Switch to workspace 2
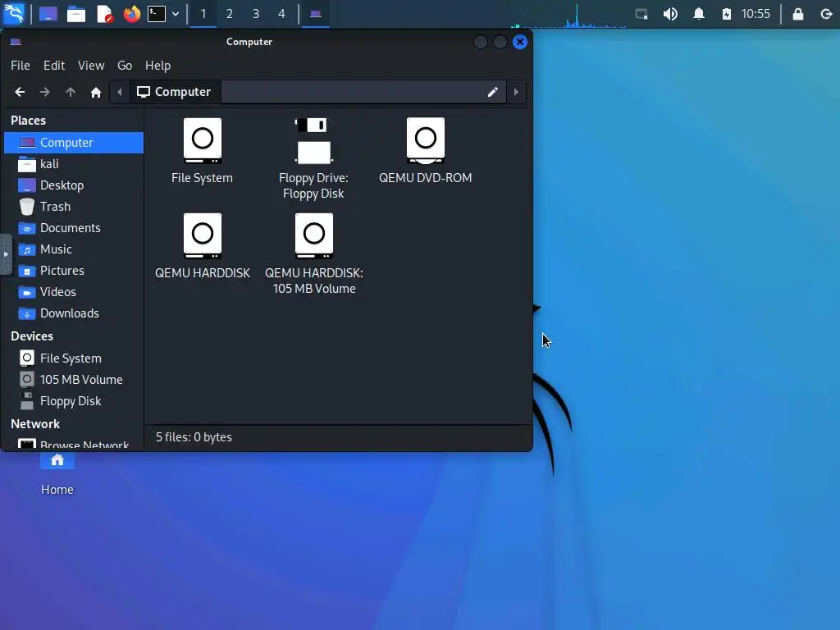The image size is (840, 630). click(x=230, y=14)
